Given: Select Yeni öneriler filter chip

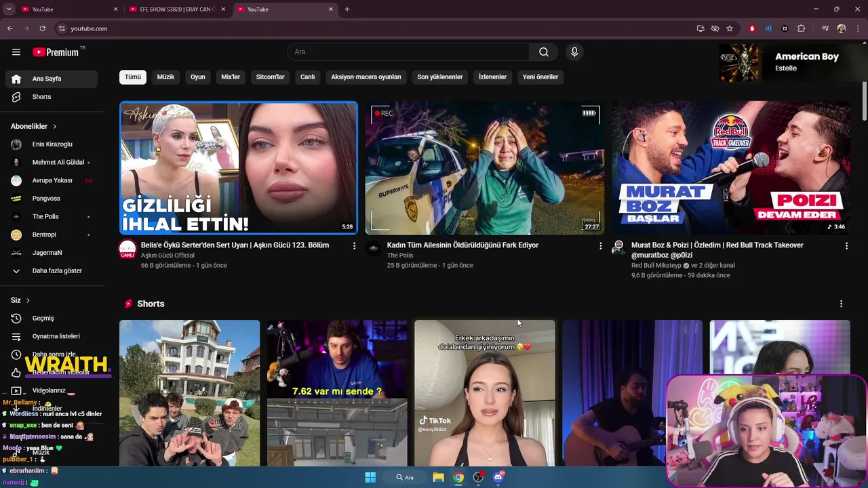Looking at the screenshot, I should (540, 77).
